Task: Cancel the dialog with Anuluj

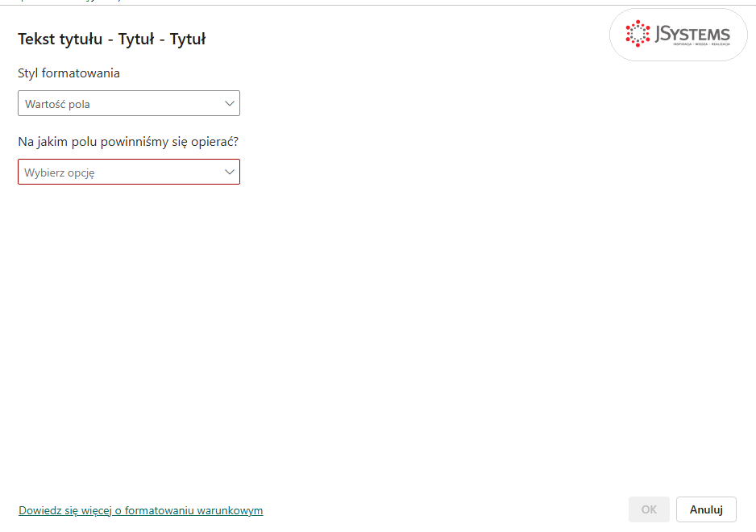Action: (706, 509)
